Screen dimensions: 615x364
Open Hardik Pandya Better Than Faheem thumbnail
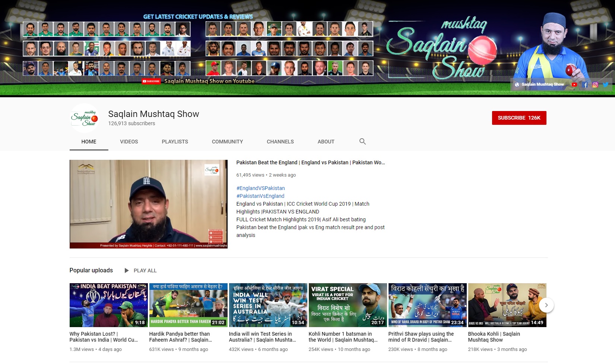[188, 305]
